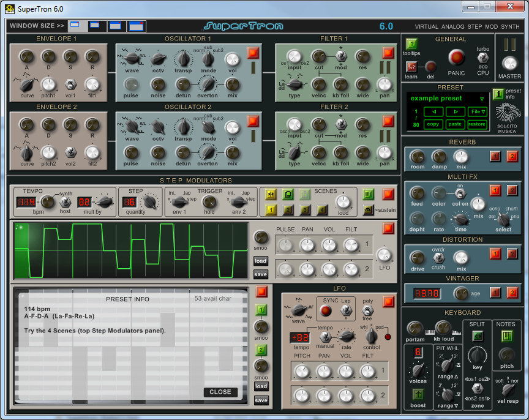Toggle the sustain button in Step Modulators
529x420 pixels.
pos(368,210)
